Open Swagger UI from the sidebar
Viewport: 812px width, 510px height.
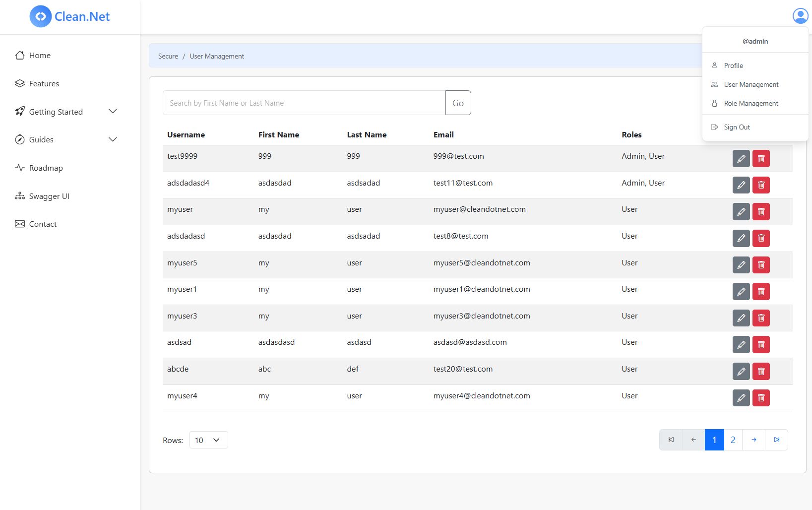tap(49, 196)
